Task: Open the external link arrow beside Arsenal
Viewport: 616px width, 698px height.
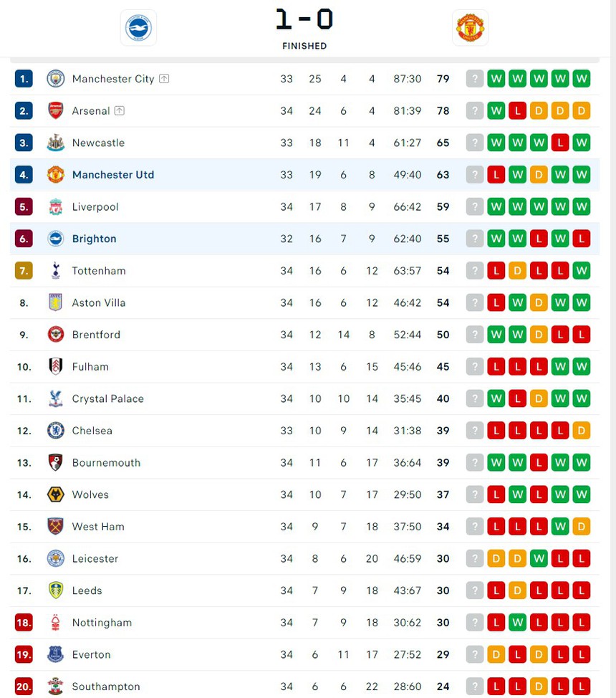Action: pos(120,110)
